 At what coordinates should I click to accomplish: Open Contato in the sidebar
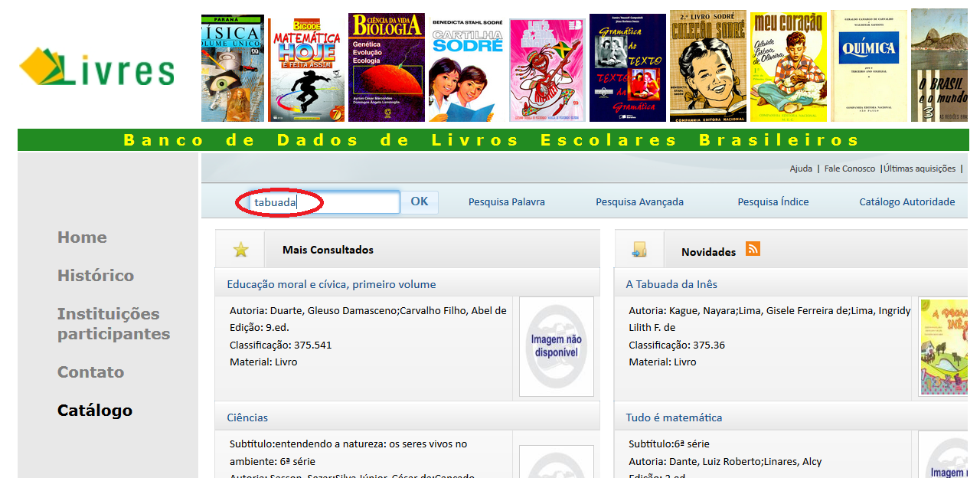[90, 372]
